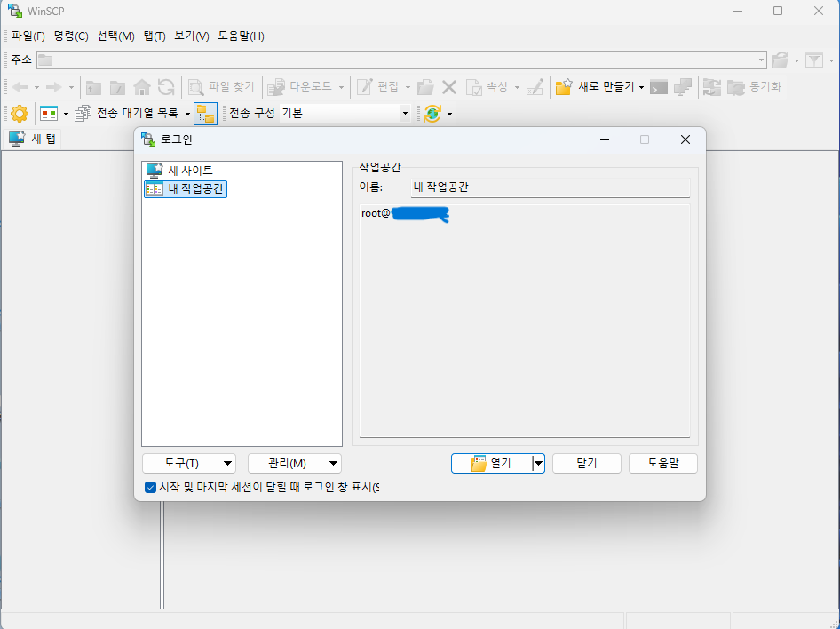Click the back arrow icon
840x629 pixels.
point(20,87)
